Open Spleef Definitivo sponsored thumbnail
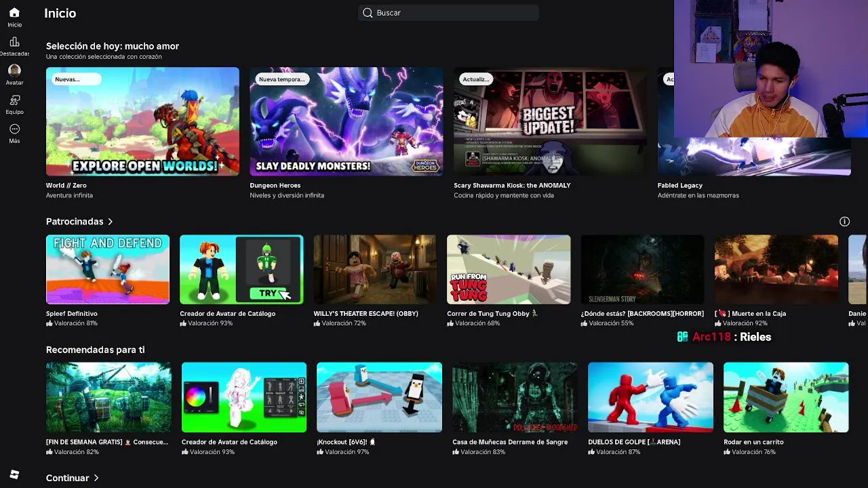Image resolution: width=868 pixels, height=488 pixels. pyautogui.click(x=108, y=270)
